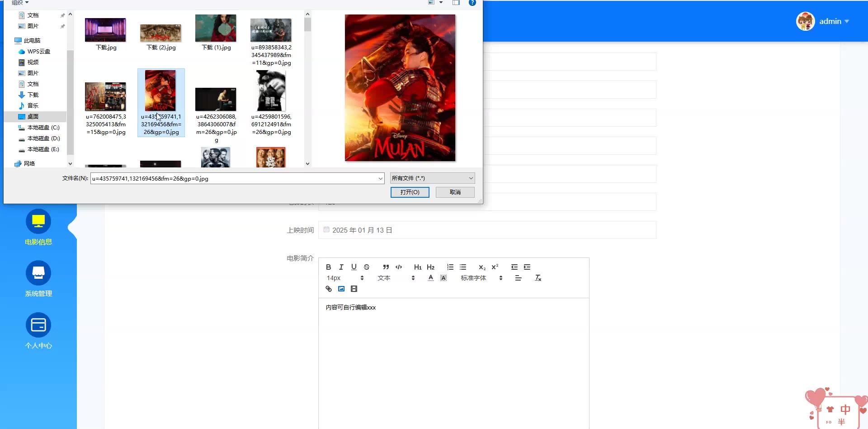The height and width of the screenshot is (429, 868).
Task: Open the text color picker
Action: coord(431,278)
